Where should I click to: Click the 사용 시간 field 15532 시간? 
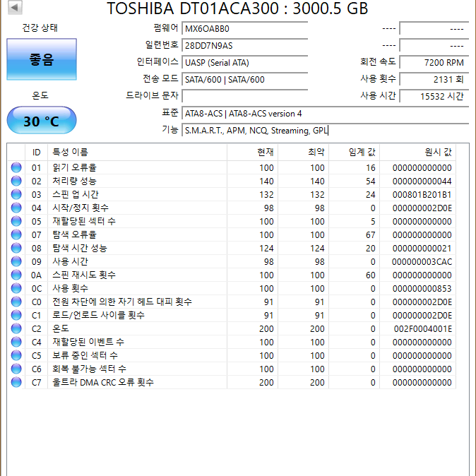(434, 97)
